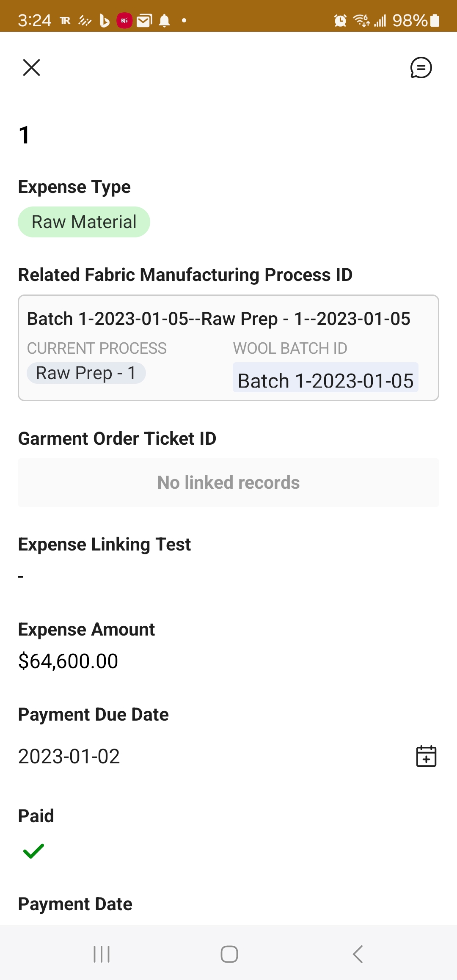Screen dimensions: 457x980
Task: Tap the No linked records field
Action: (228, 483)
